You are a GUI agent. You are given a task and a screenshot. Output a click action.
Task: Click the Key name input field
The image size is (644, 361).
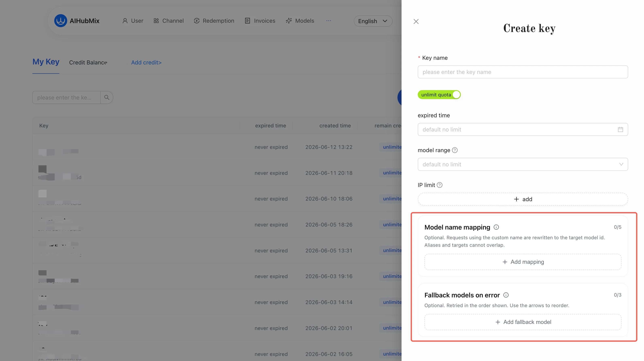pos(523,72)
